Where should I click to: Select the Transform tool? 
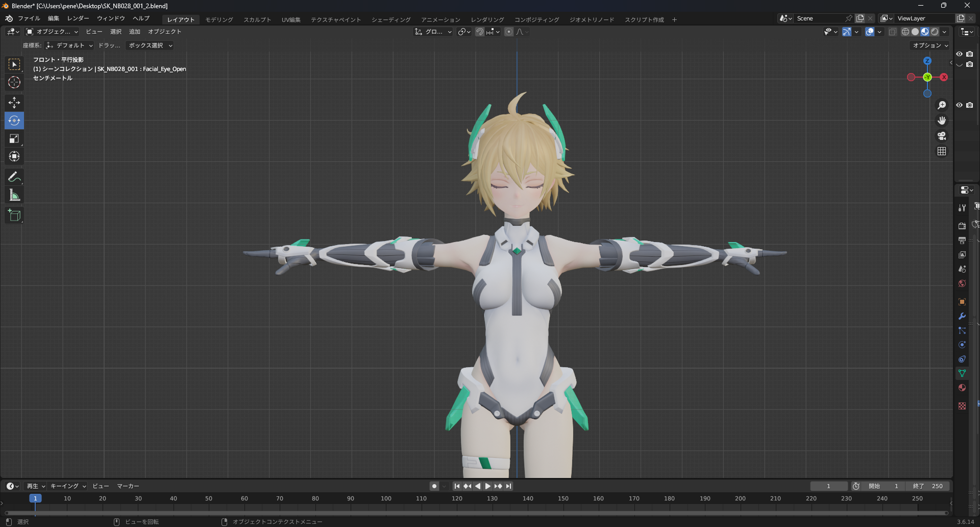(14, 156)
